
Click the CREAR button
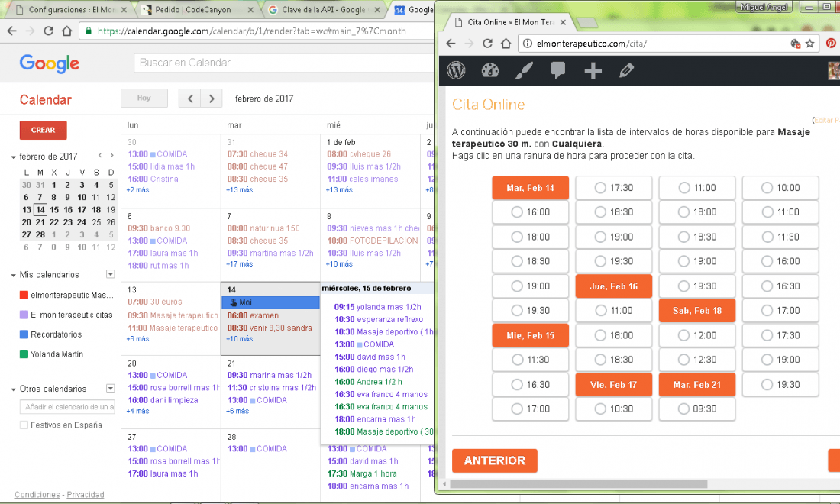(x=43, y=130)
